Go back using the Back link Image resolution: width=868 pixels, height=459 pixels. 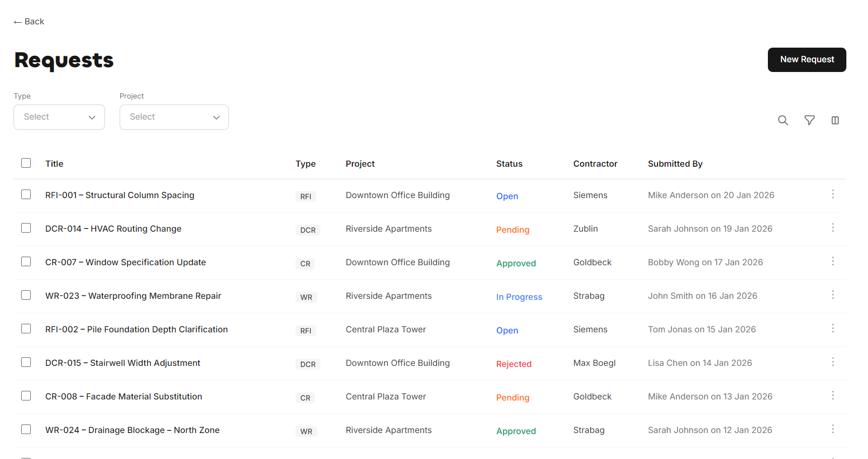coord(29,22)
